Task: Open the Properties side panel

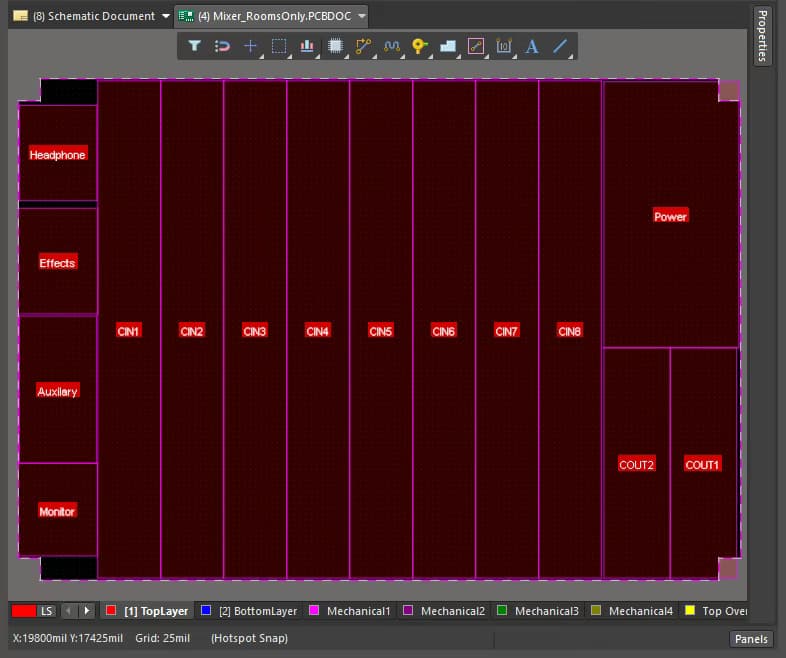Action: pyautogui.click(x=762, y=35)
